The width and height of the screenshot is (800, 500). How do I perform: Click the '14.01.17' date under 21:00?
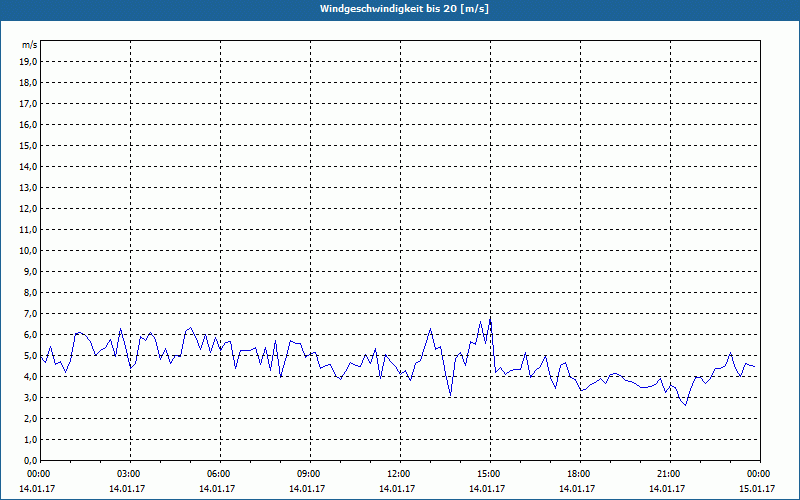(667, 489)
